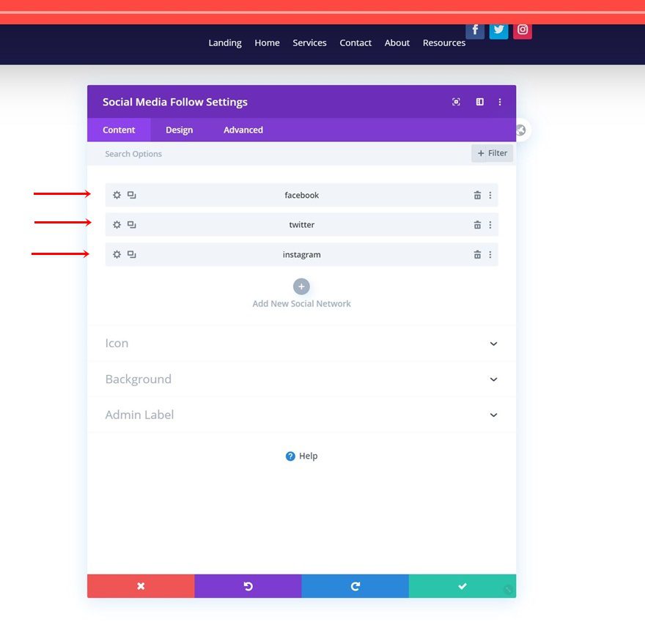Select the instagram row label

(x=301, y=254)
